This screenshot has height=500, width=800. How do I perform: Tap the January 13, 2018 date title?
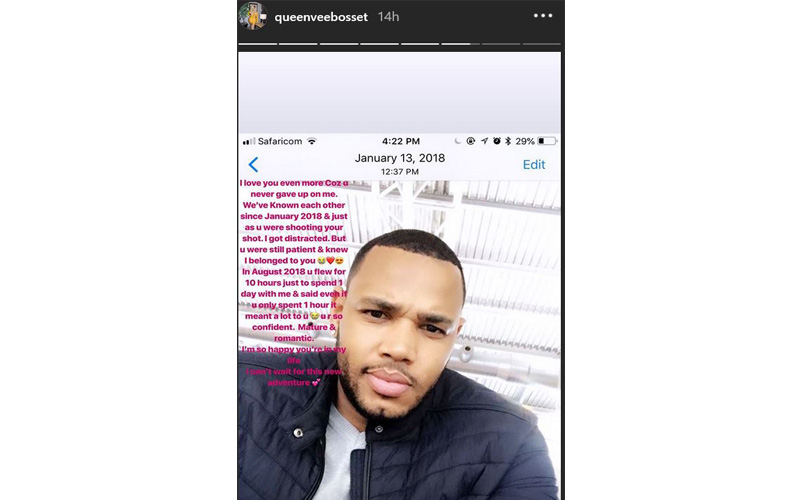(400, 158)
